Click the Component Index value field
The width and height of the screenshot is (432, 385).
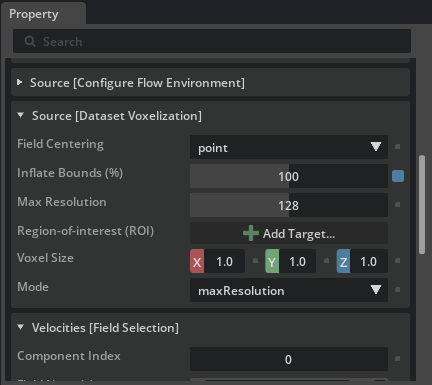[x=289, y=359]
